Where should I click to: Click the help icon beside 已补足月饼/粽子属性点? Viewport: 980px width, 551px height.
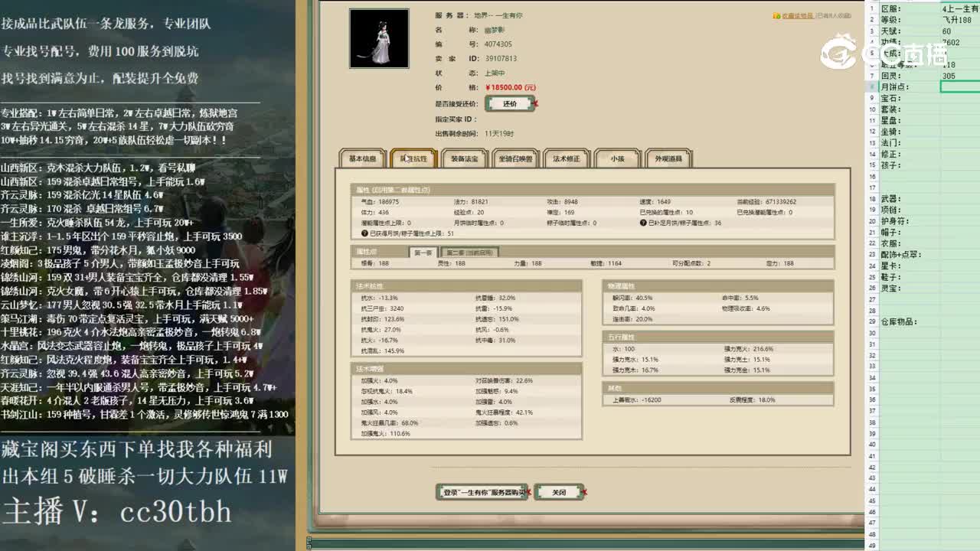point(643,223)
